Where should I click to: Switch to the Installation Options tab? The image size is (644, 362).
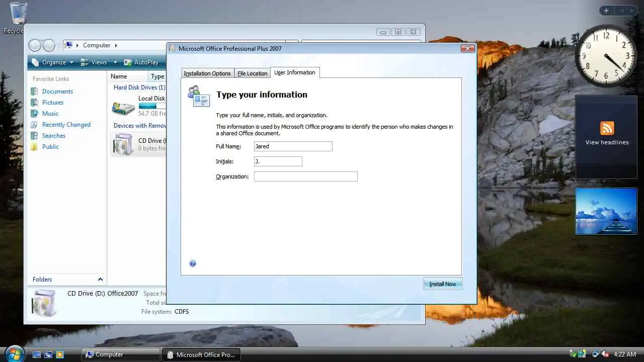[207, 73]
